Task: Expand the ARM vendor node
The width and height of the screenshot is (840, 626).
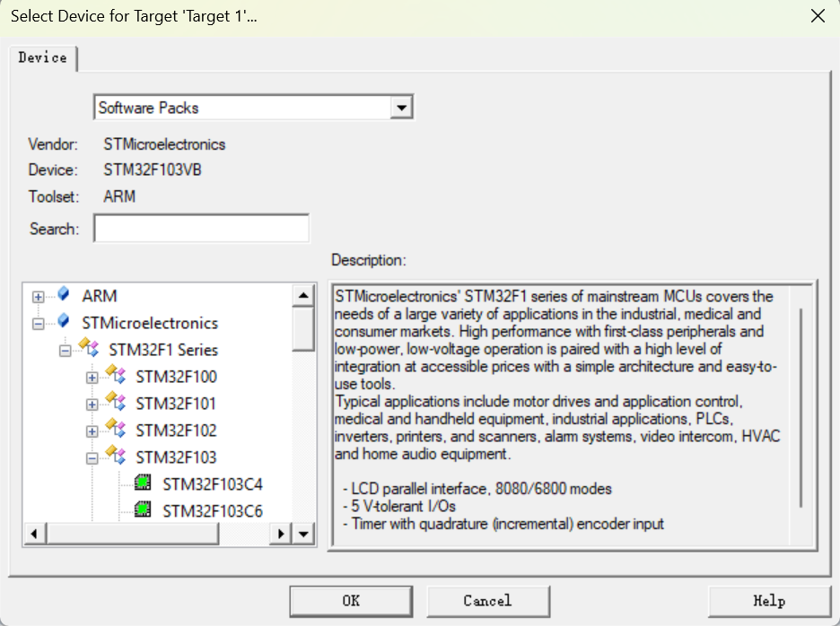Action: 38,297
